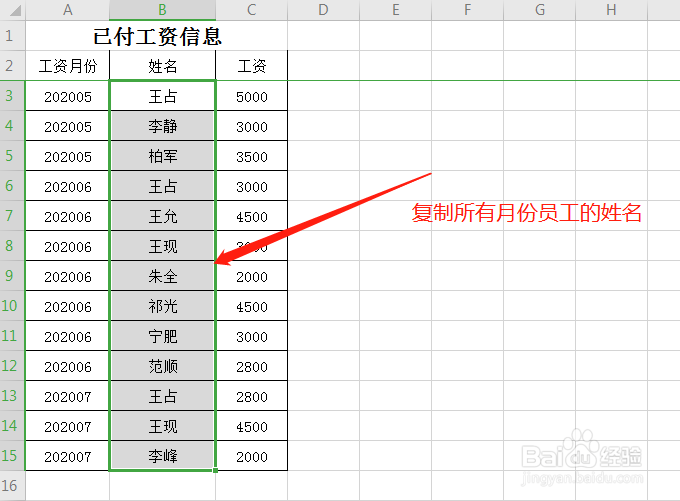Select name cell 王允
This screenshot has width=680, height=501.
(x=162, y=216)
